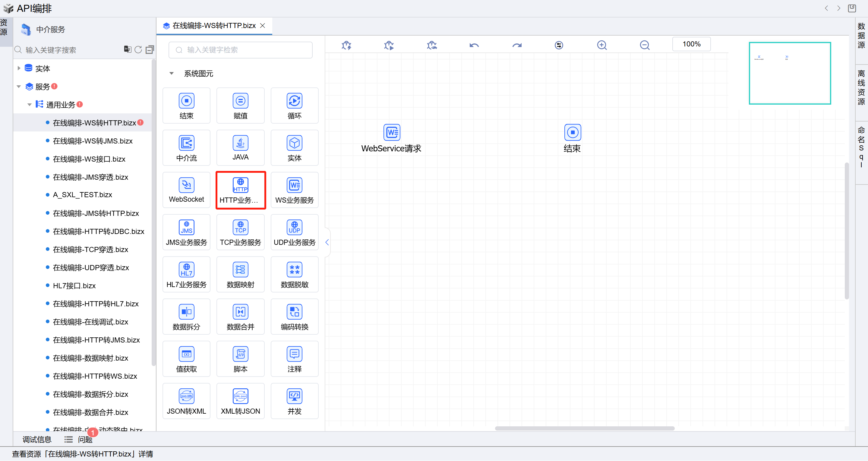The image size is (868, 461).
Task: Click the undo arrow in toolbar
Action: (x=474, y=45)
